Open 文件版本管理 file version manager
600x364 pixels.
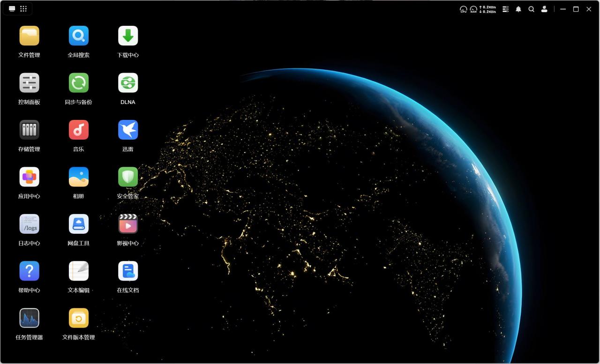tap(78, 318)
